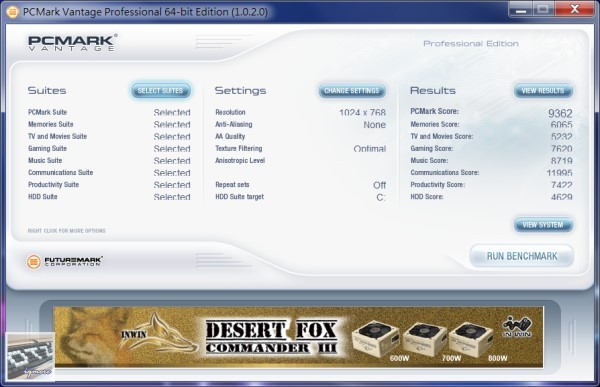Click the View System button
600x387 pixels.
(543, 225)
